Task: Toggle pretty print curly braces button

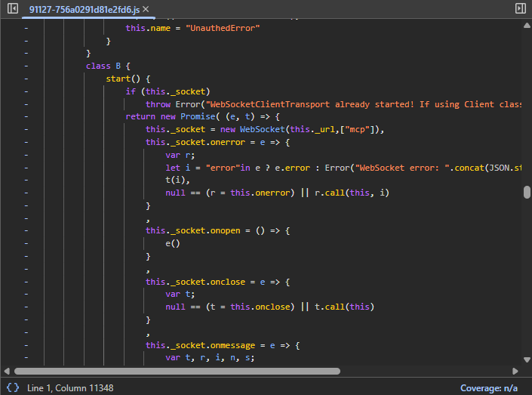Action: tap(13, 387)
